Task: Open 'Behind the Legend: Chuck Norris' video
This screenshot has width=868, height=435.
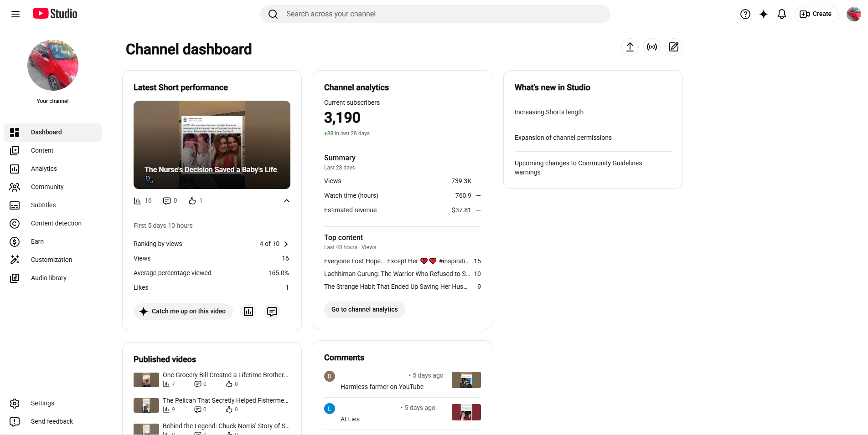Action: pyautogui.click(x=226, y=426)
